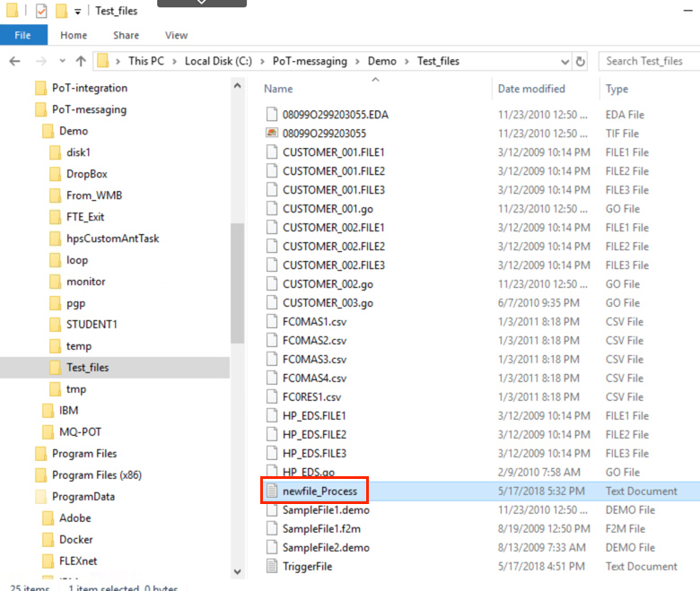Screen dimensions: 700x591
Task: Click the ProgramData folder icon
Action: [41, 497]
